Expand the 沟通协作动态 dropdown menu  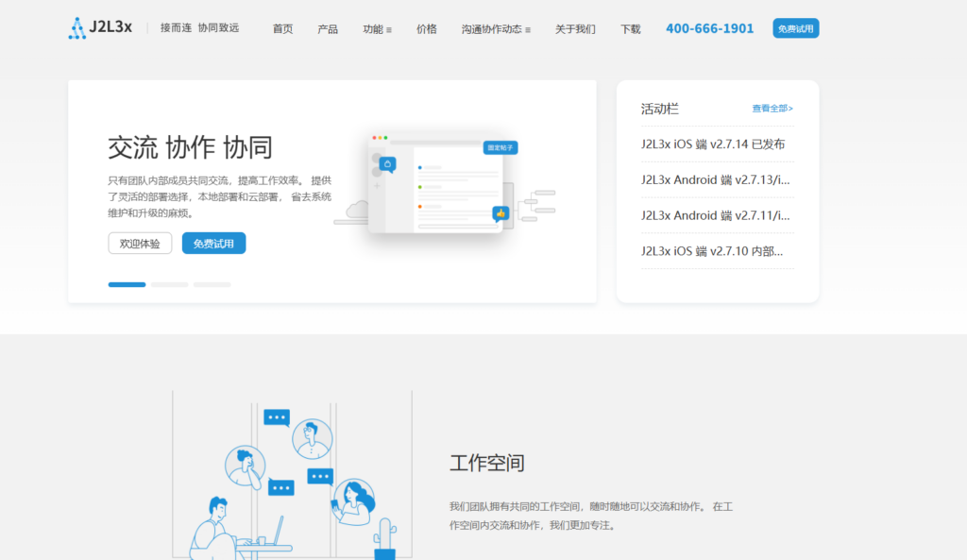click(x=495, y=28)
